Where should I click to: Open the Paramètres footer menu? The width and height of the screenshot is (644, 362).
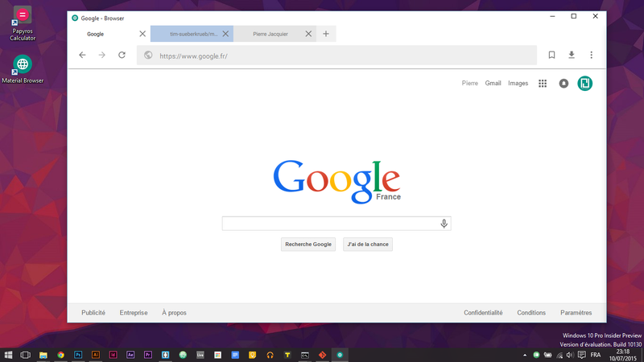pyautogui.click(x=576, y=313)
